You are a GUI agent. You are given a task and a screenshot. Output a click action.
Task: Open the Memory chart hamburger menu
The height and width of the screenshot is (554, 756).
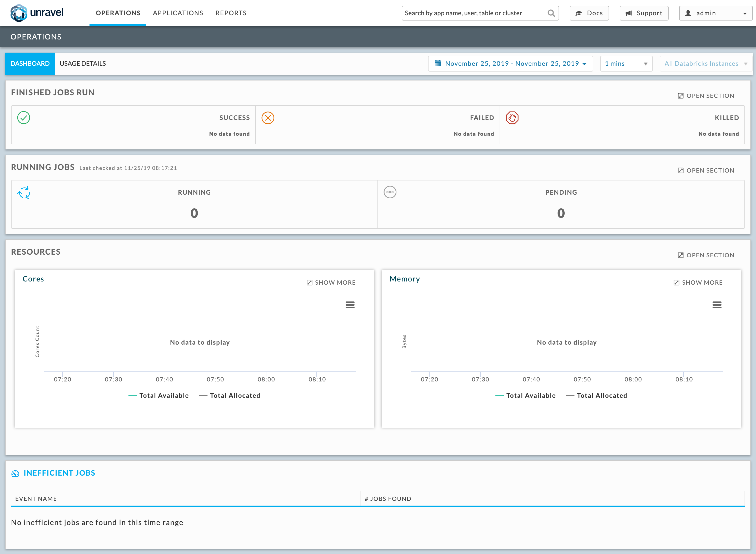tap(717, 305)
